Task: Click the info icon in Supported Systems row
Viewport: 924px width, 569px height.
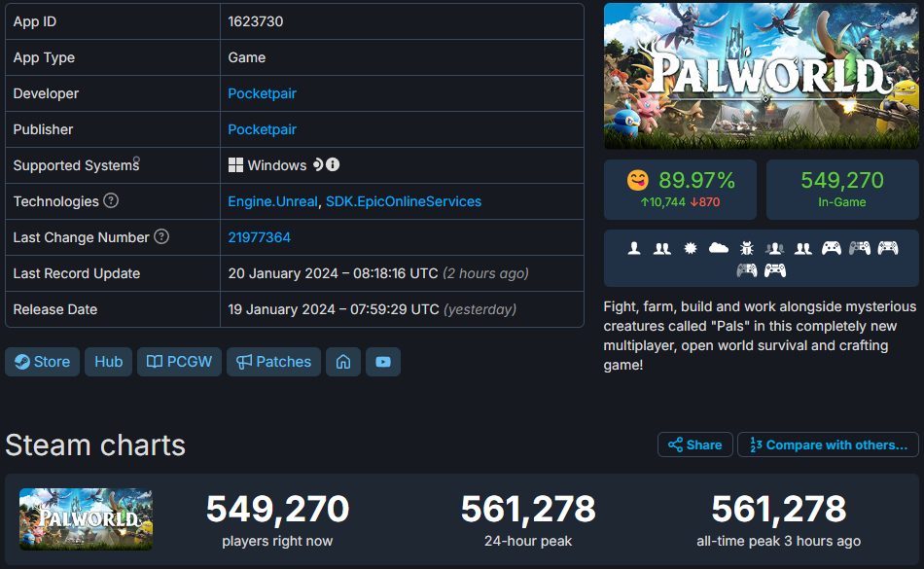Action: pyautogui.click(x=333, y=165)
